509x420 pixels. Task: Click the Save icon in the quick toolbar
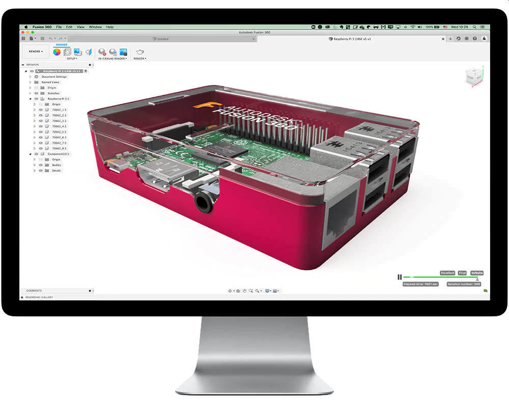point(42,39)
